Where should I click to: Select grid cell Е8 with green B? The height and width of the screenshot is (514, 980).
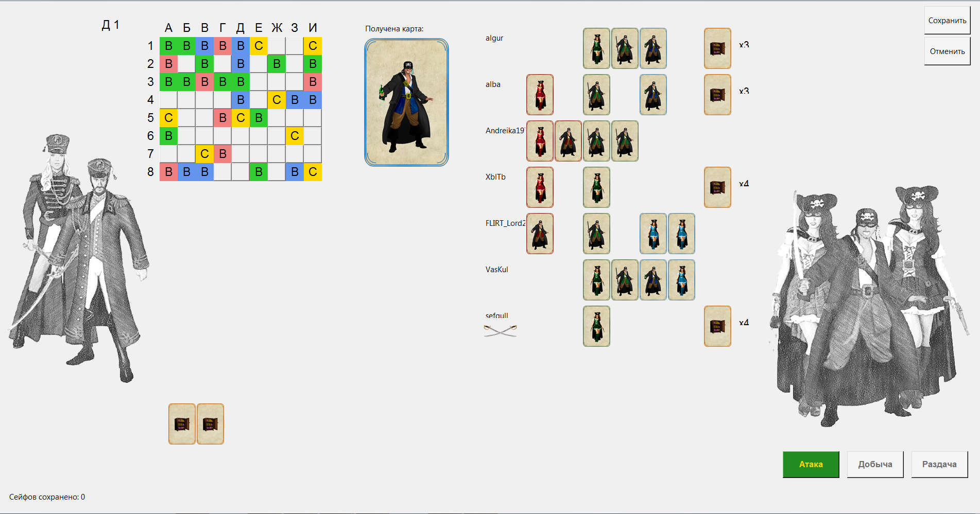pyautogui.click(x=259, y=172)
